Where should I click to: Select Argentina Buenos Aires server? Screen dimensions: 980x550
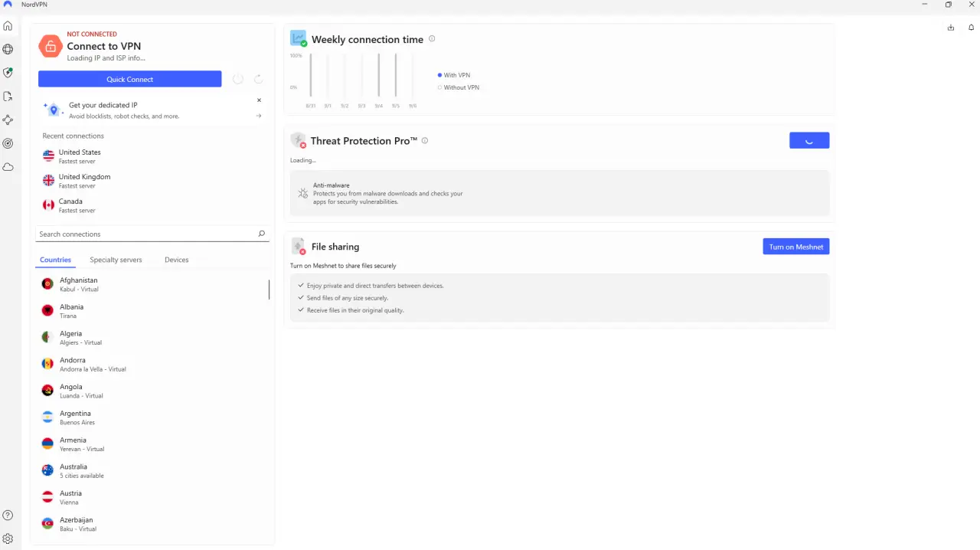point(153,417)
